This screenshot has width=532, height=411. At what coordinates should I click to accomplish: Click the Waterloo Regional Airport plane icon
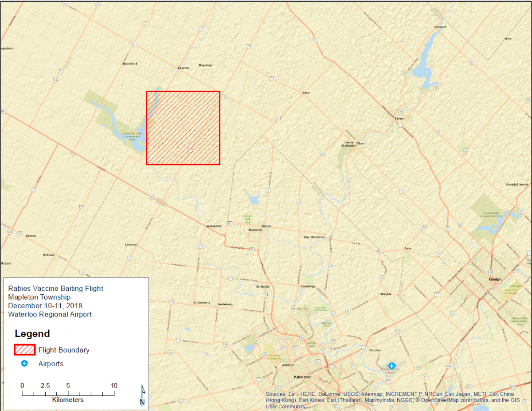392,365
